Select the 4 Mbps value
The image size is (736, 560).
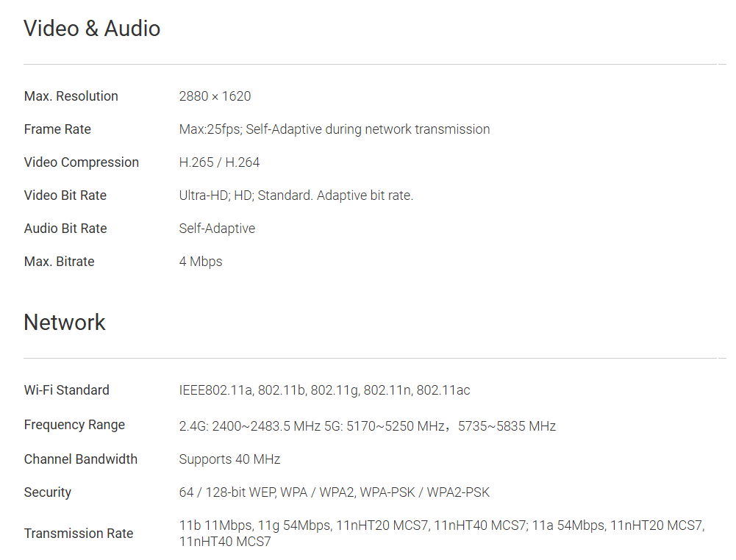pyautogui.click(x=200, y=262)
